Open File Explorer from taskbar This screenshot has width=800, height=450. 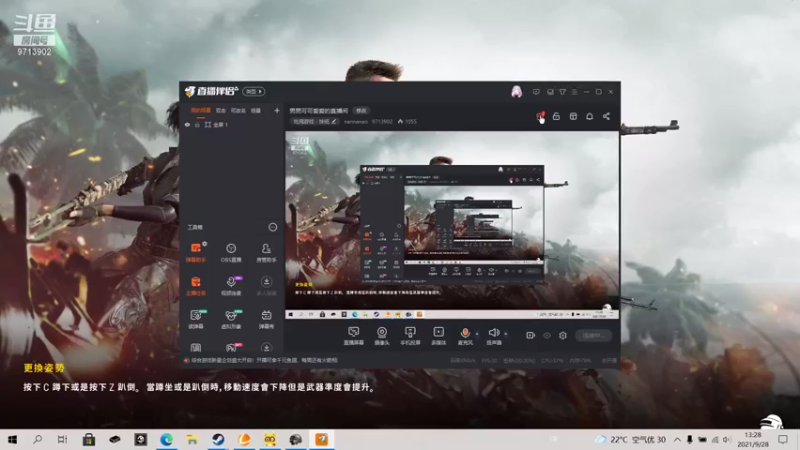(x=192, y=439)
